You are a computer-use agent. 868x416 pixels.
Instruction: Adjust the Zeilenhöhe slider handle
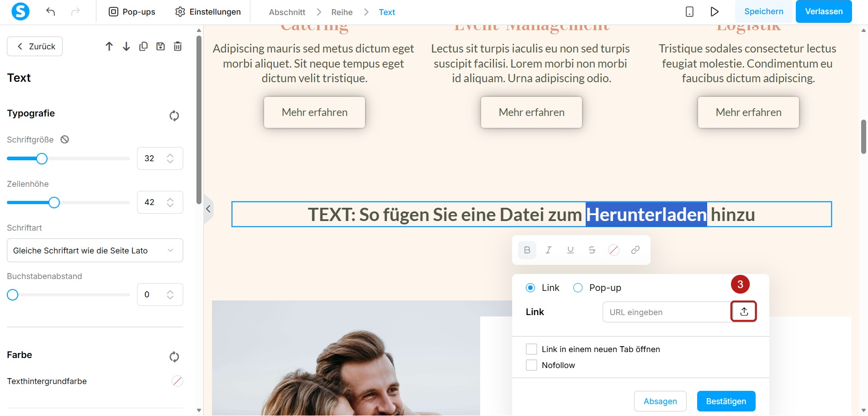54,202
